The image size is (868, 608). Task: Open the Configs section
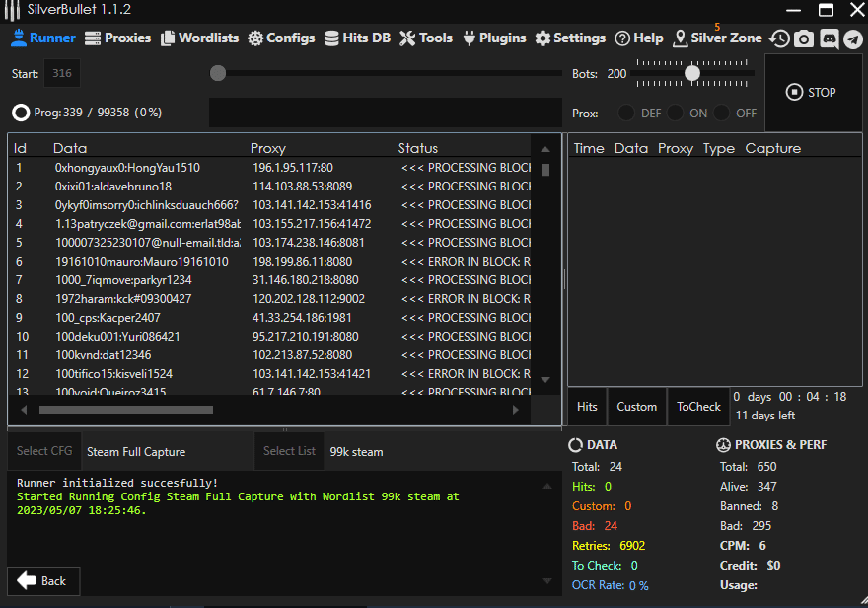coord(281,38)
